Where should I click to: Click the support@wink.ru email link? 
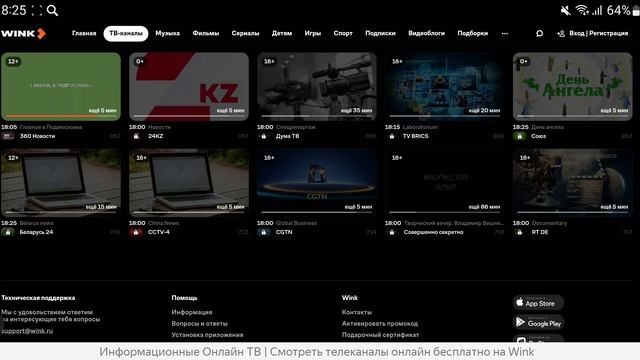coord(27,331)
